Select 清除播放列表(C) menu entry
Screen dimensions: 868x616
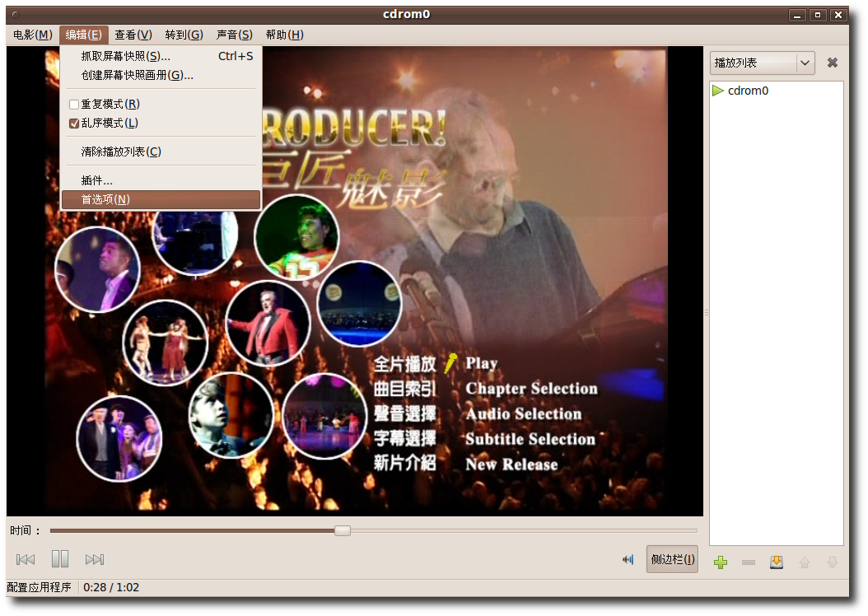click(161, 152)
